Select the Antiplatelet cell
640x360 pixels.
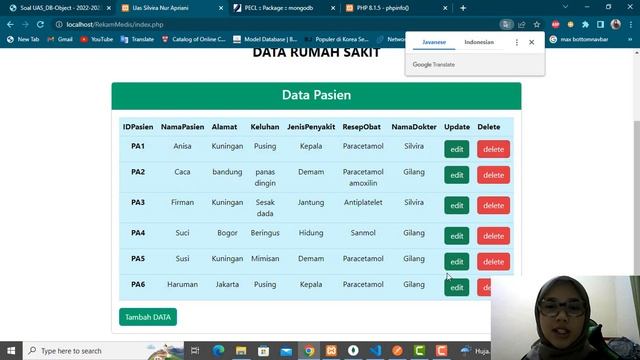pos(363,202)
